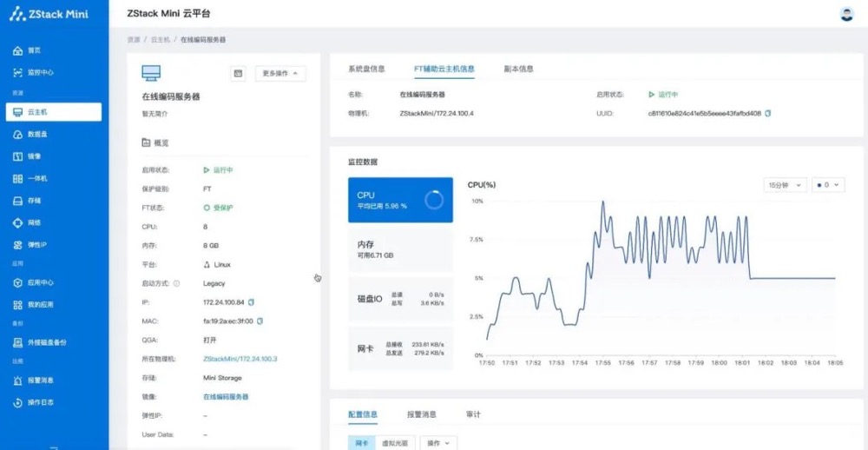Open the 应用中心 sidebar icon

(17, 282)
